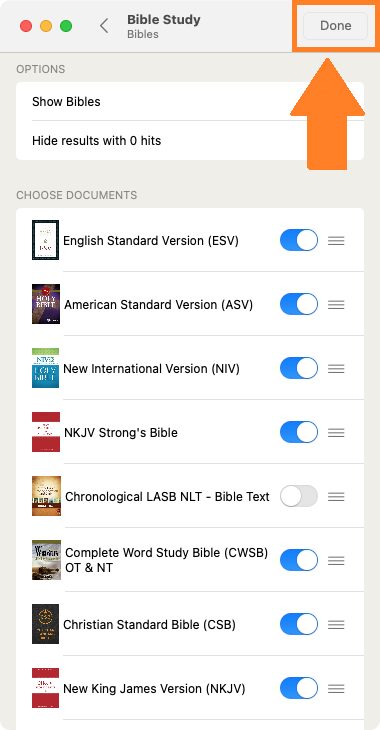The width and height of the screenshot is (380, 730).
Task: Select the Hide results with 0 hits option
Action: pyautogui.click(x=190, y=141)
